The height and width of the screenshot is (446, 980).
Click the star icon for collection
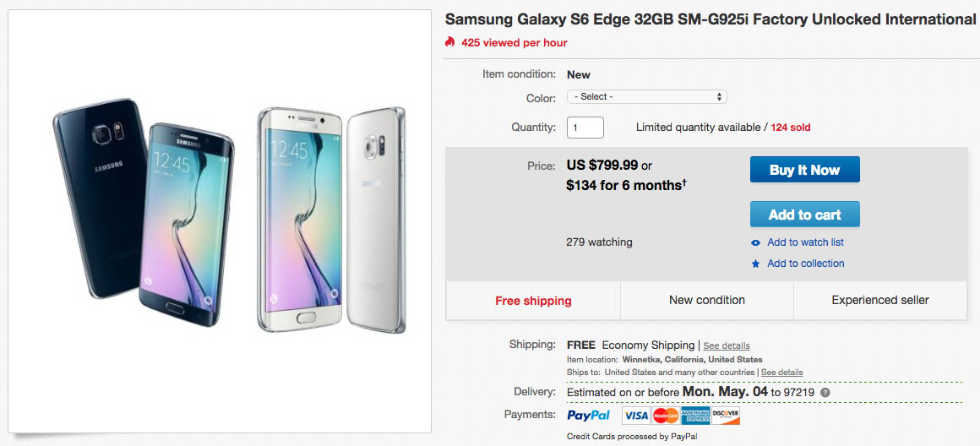tap(756, 264)
